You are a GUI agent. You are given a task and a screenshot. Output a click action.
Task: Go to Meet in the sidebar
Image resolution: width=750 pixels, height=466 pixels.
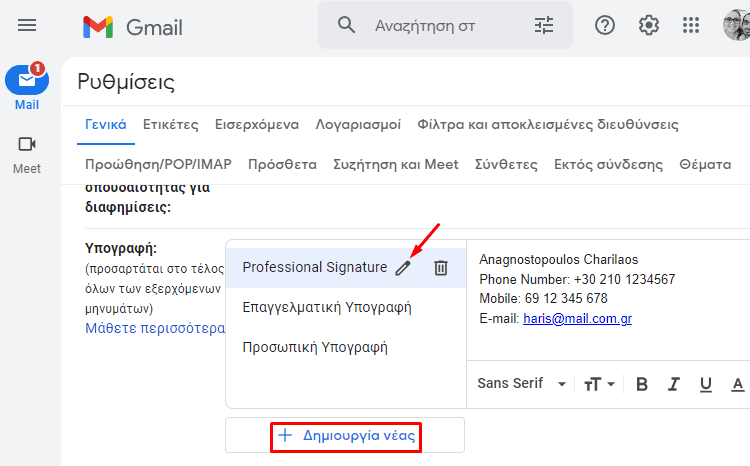(27, 155)
